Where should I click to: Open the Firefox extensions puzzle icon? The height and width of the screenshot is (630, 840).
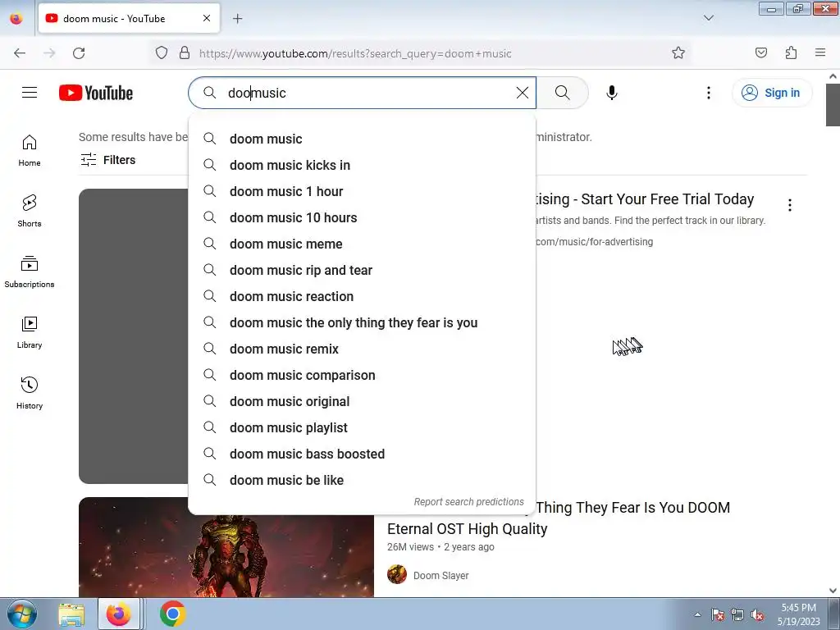click(791, 52)
